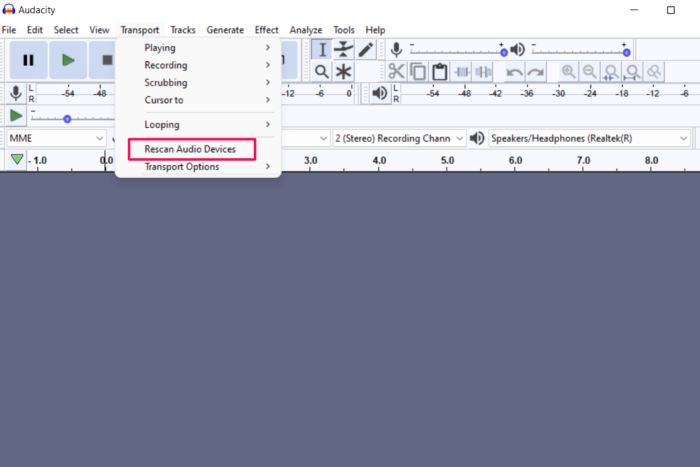Click microphone icon beside recording volume slider
Screen dimensions: 700x467
[x=396, y=50]
